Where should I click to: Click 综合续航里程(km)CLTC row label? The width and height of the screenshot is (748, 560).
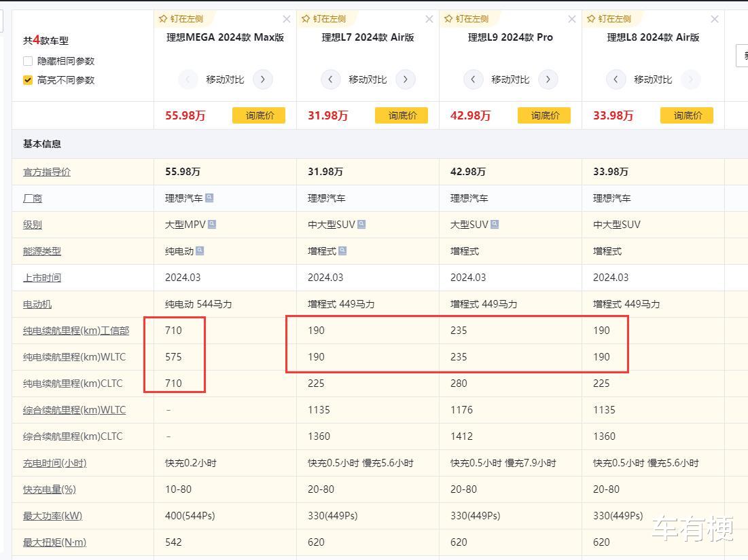[73, 436]
